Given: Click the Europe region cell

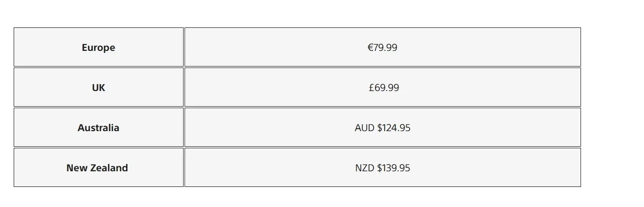Looking at the screenshot, I should (98, 47).
